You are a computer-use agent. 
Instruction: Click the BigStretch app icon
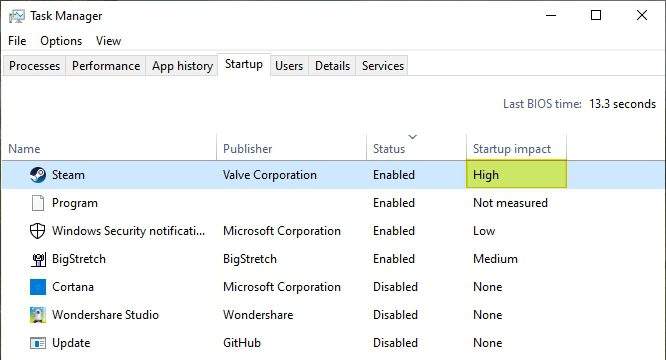39,259
